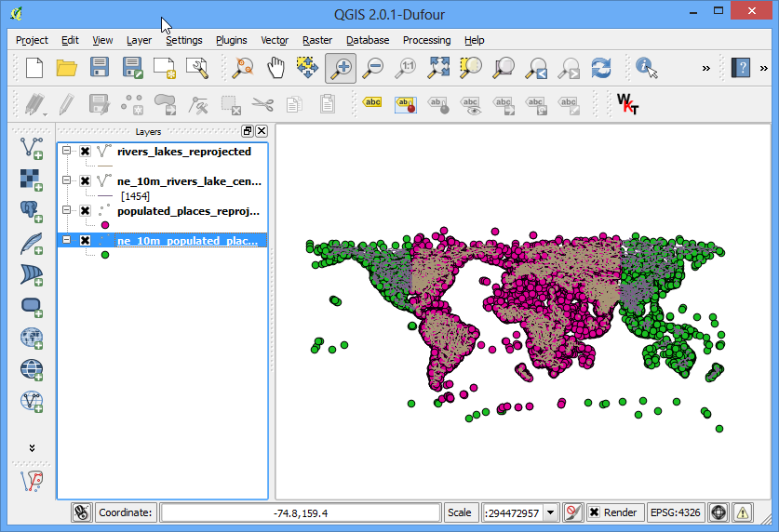
Task: Click Save Project floppy disk icon
Action: tap(100, 68)
